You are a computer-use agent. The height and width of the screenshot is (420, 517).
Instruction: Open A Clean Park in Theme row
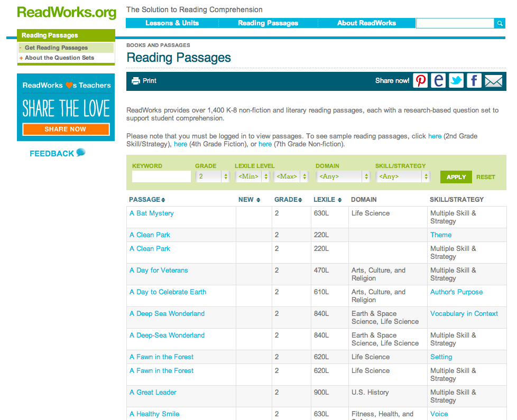point(150,235)
